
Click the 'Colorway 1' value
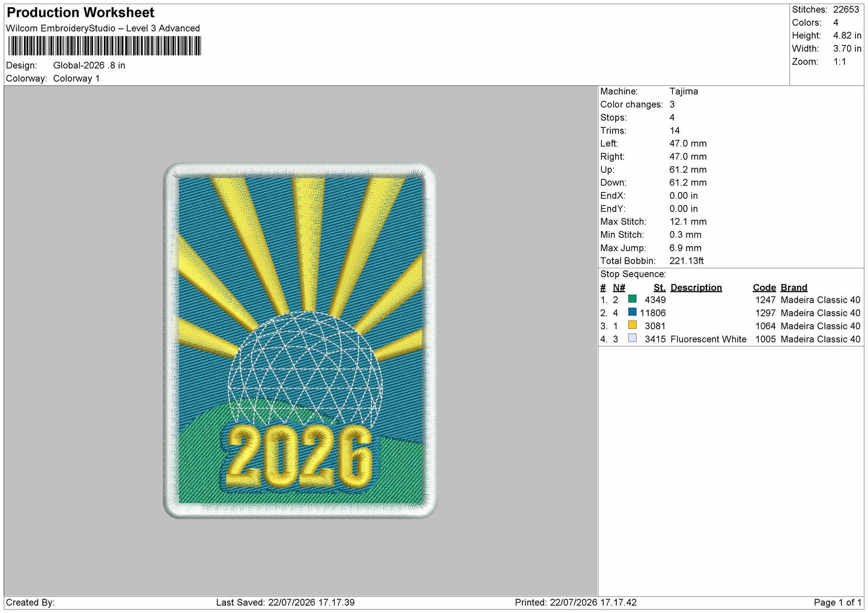(x=76, y=79)
